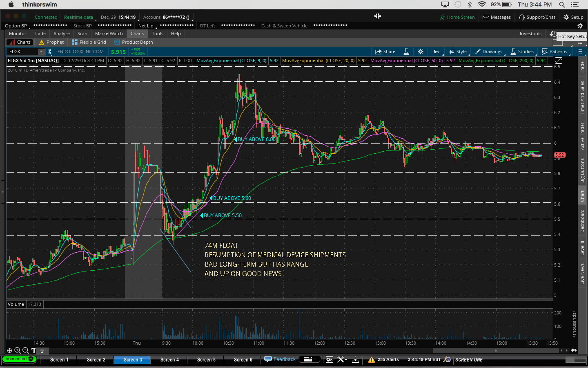Click the Spotlight search icon in menu bar
This screenshot has width=588, height=368.
pos(562,4)
